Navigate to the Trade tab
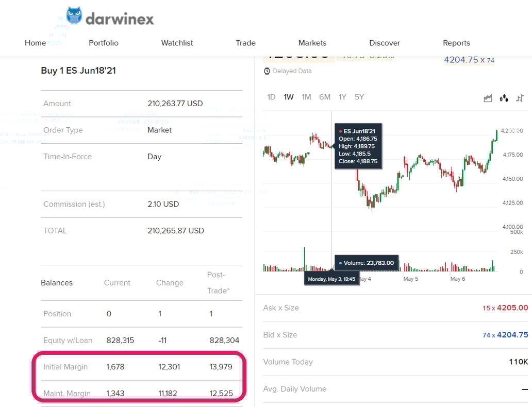The width and height of the screenshot is (532, 407). click(x=245, y=43)
